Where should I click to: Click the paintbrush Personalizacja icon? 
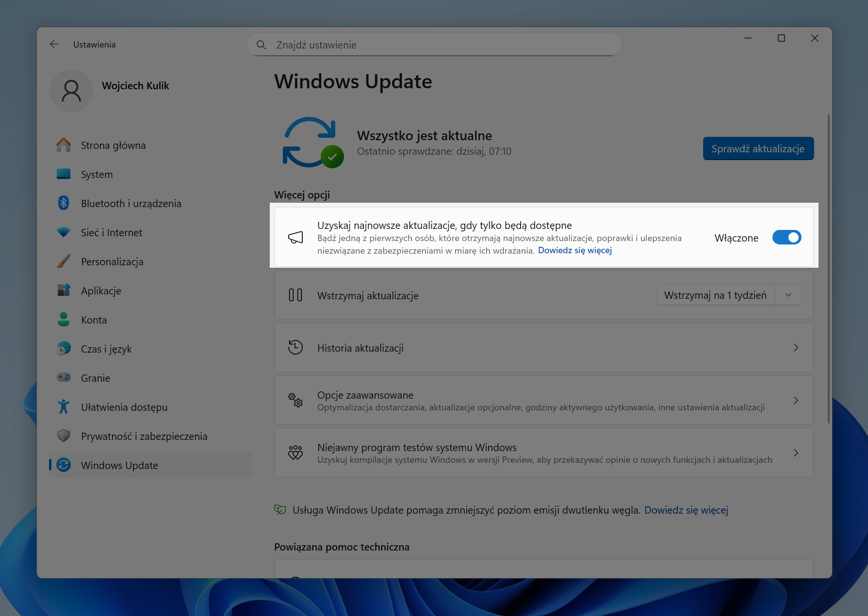pyautogui.click(x=64, y=261)
